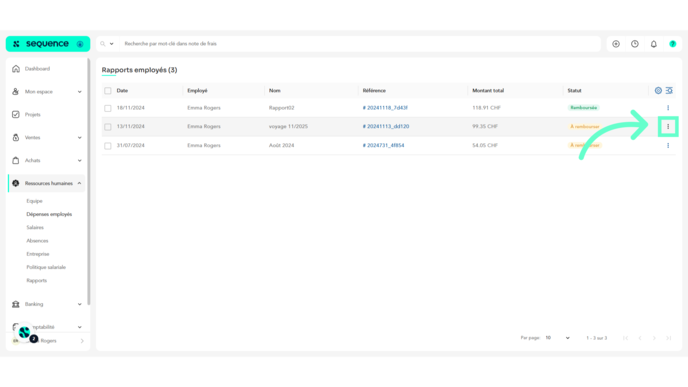Select Dépenses employés submenu item
Screen dimensions: 688x387
click(x=49, y=214)
